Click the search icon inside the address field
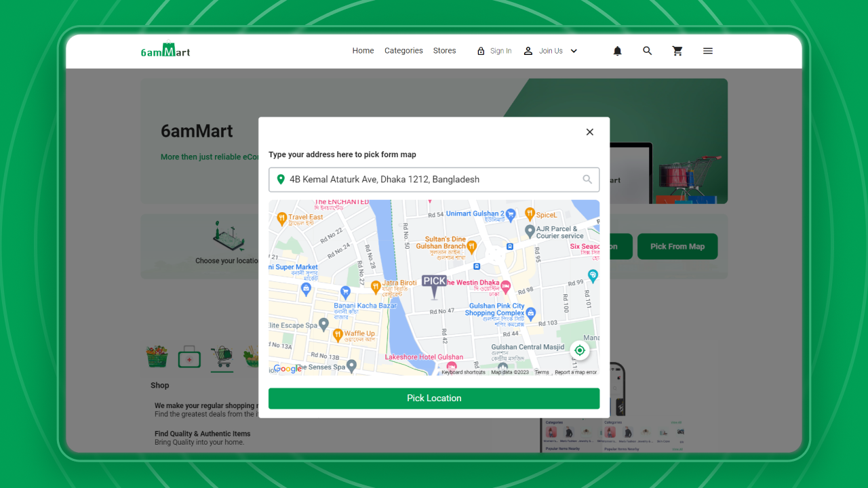 [x=587, y=180]
